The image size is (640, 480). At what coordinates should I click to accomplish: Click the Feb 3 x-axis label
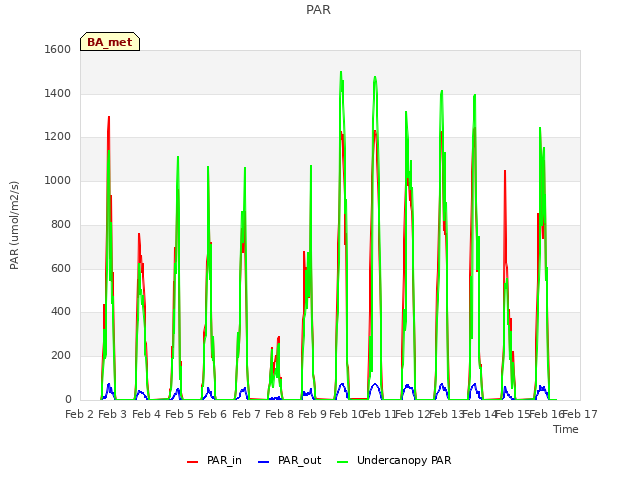(113, 414)
